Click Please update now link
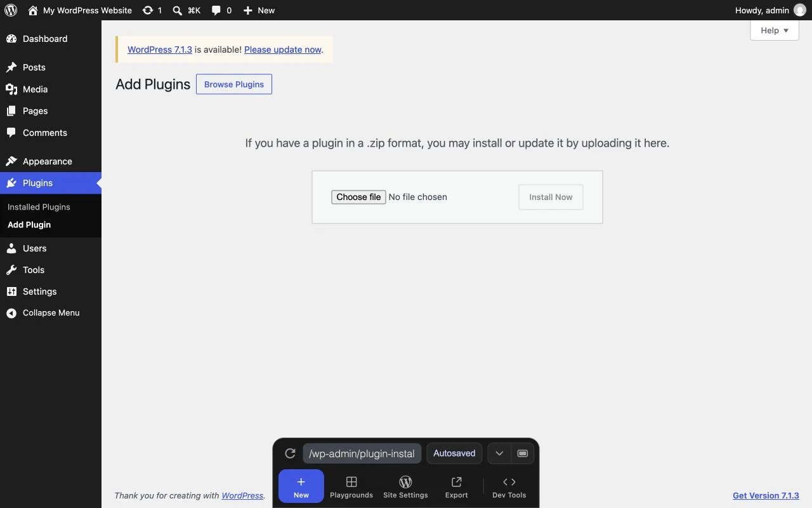The height and width of the screenshot is (508, 812). [x=283, y=50]
